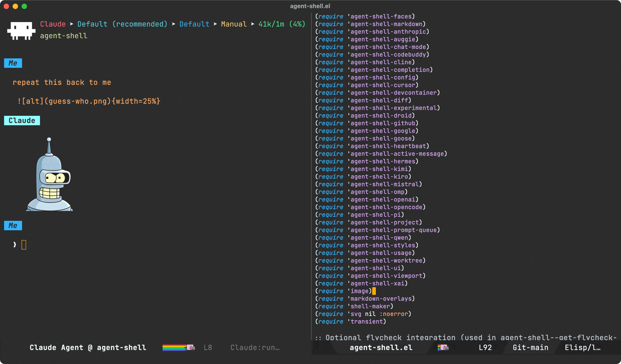
Task: Click the line (require 'agent-shell-usage)
Action: click(365, 253)
